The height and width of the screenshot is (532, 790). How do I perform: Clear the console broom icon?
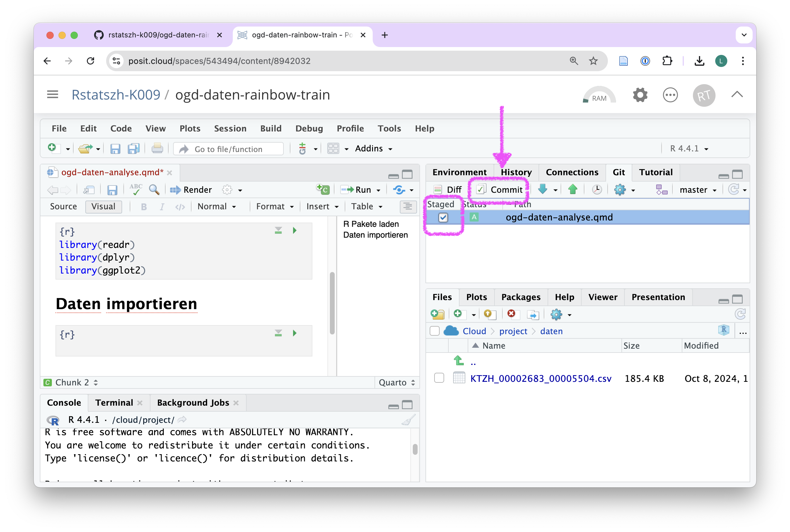click(408, 420)
